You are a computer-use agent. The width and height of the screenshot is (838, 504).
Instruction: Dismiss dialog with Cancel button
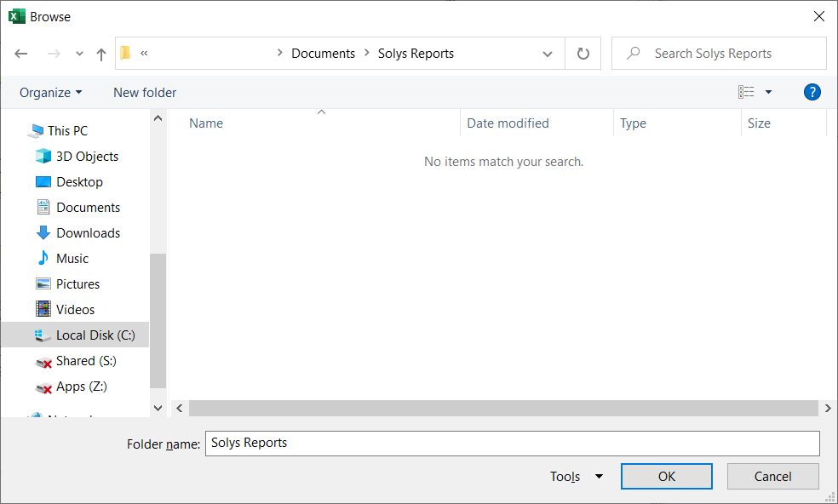772,476
